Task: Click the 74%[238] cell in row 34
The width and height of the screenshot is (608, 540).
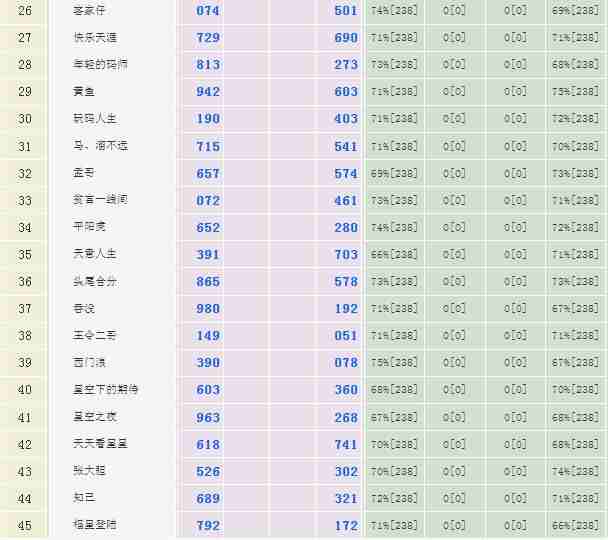Action: pos(394,228)
